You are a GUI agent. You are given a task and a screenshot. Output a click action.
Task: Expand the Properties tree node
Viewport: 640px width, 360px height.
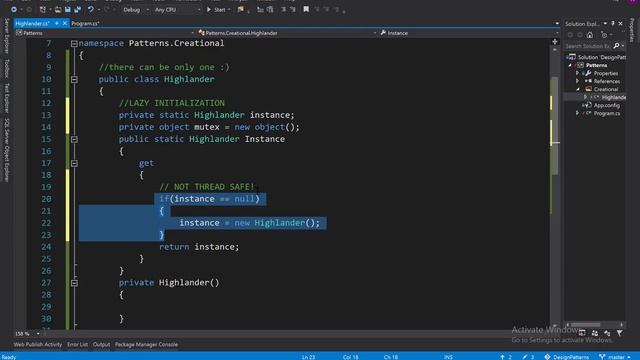point(578,73)
